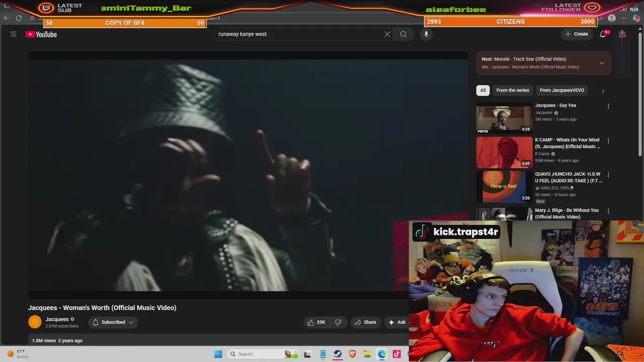Open options menu for K CAMP video
Viewport: 644px width, 362px height.
click(608, 141)
